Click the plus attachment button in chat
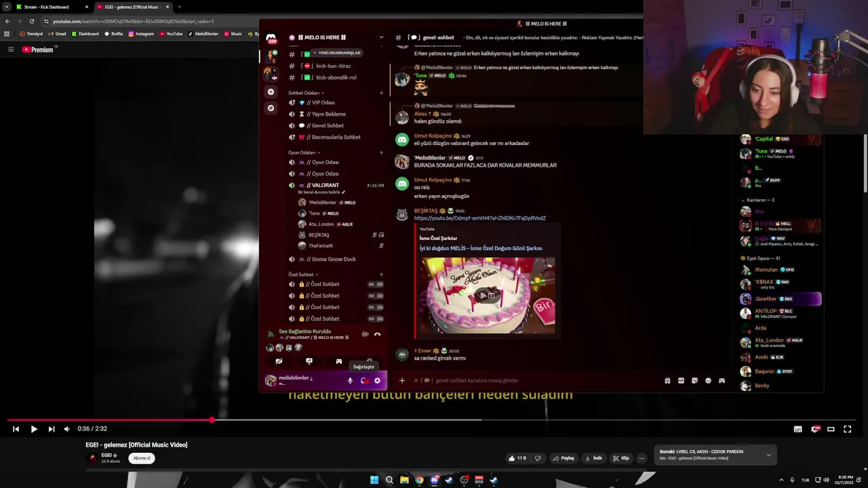Screen dimensions: 868x488 (x=401, y=381)
